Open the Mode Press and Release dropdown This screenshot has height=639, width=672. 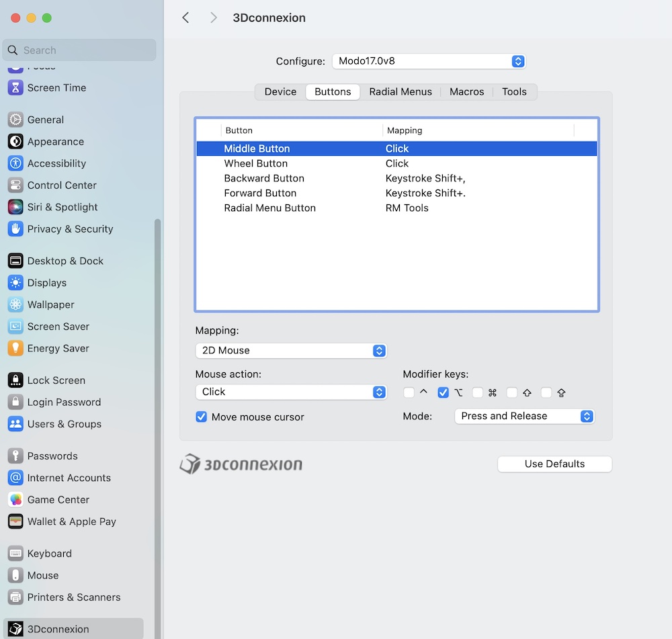[x=524, y=416]
